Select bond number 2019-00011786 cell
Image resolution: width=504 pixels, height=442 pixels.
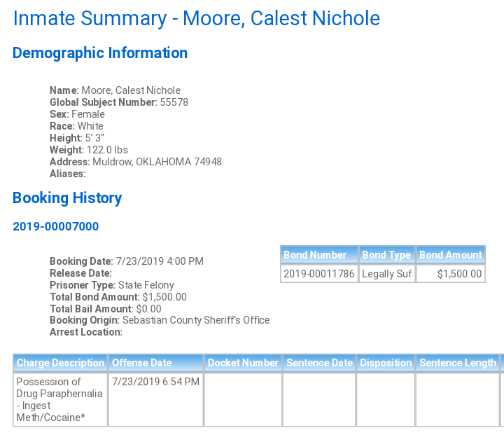[x=319, y=274]
